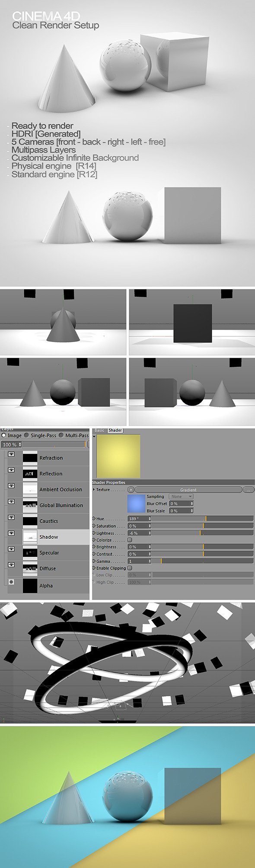The height and width of the screenshot is (868, 255).
Task: Select the Single-Pass radio button
Action: tap(27, 435)
